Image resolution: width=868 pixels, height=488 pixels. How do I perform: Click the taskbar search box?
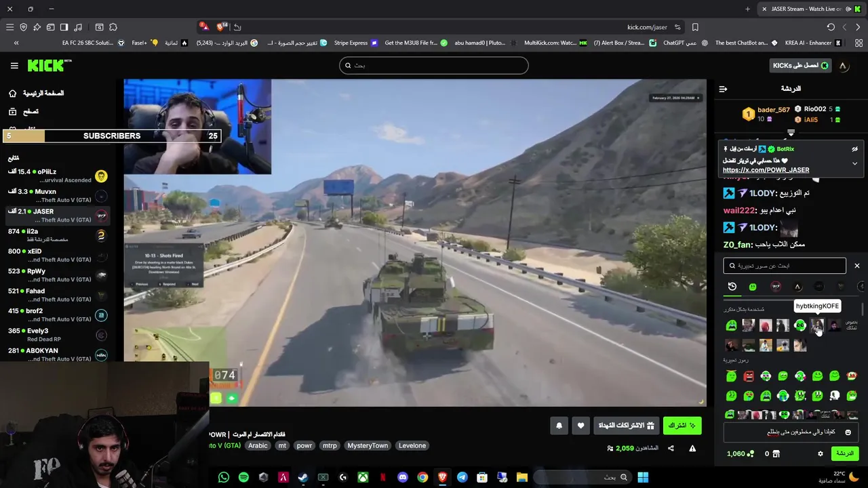tap(583, 477)
